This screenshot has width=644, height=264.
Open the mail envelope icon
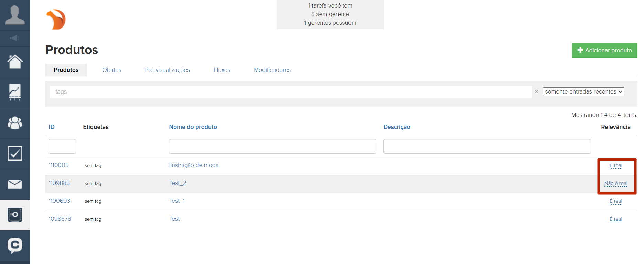click(15, 184)
